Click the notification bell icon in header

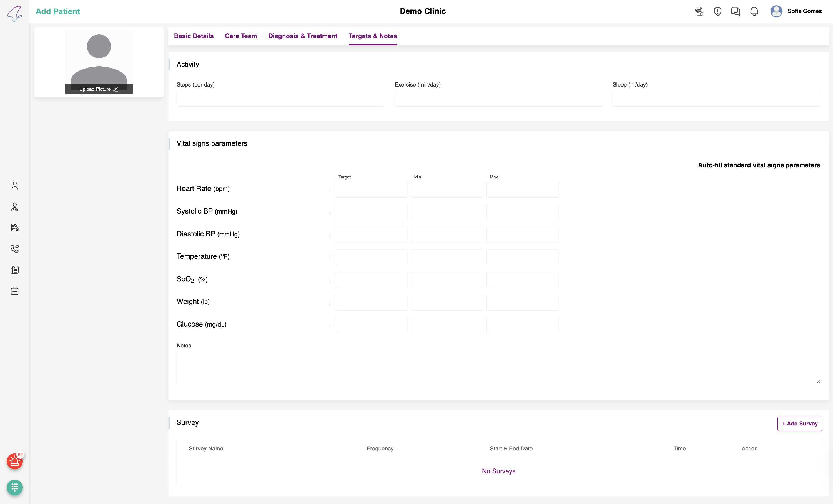tap(754, 11)
